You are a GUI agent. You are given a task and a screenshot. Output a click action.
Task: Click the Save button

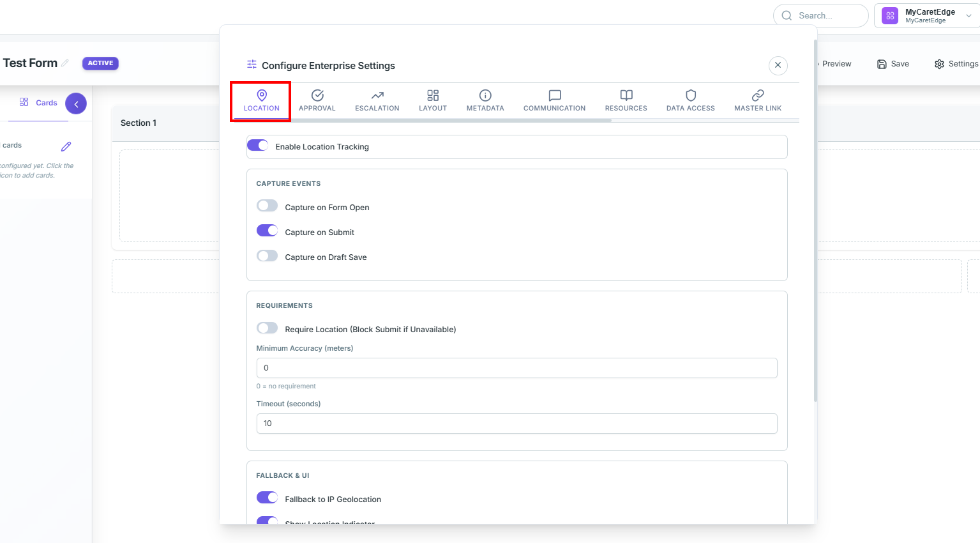893,64
